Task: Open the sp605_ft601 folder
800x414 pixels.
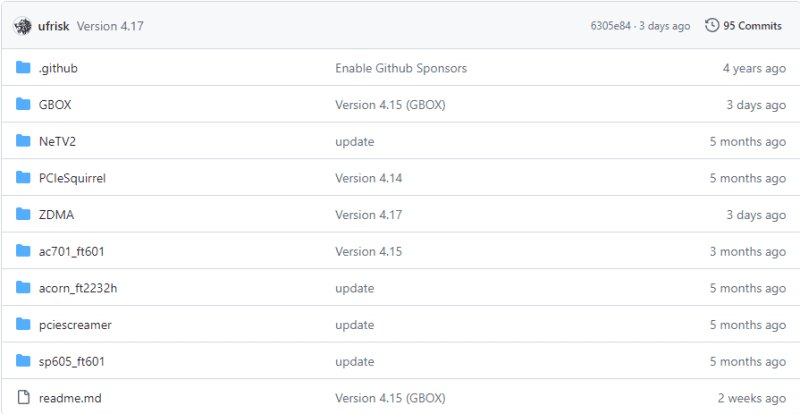Action: [71, 361]
